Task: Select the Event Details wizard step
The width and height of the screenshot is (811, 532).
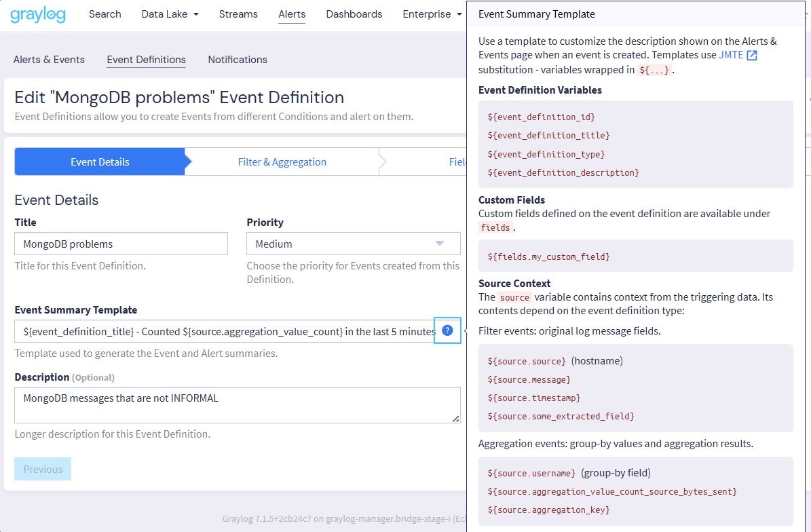Action: tap(100, 161)
